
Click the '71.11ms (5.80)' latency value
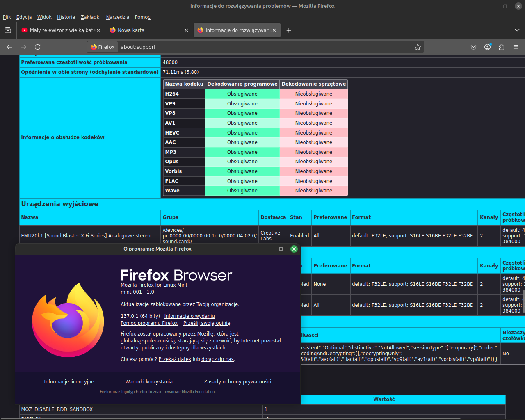coord(180,72)
